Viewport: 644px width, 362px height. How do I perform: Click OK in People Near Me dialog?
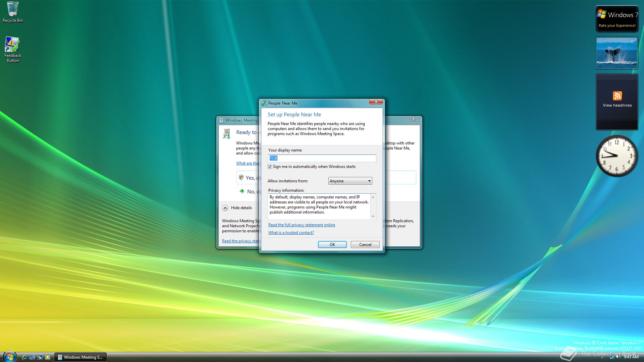pos(332,245)
